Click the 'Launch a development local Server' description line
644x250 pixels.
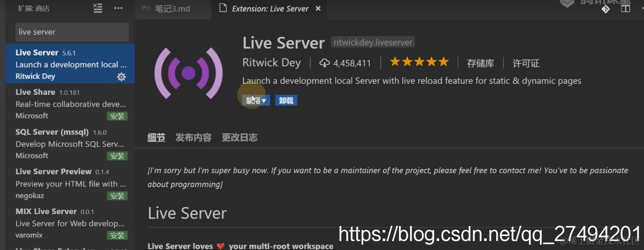(412, 81)
